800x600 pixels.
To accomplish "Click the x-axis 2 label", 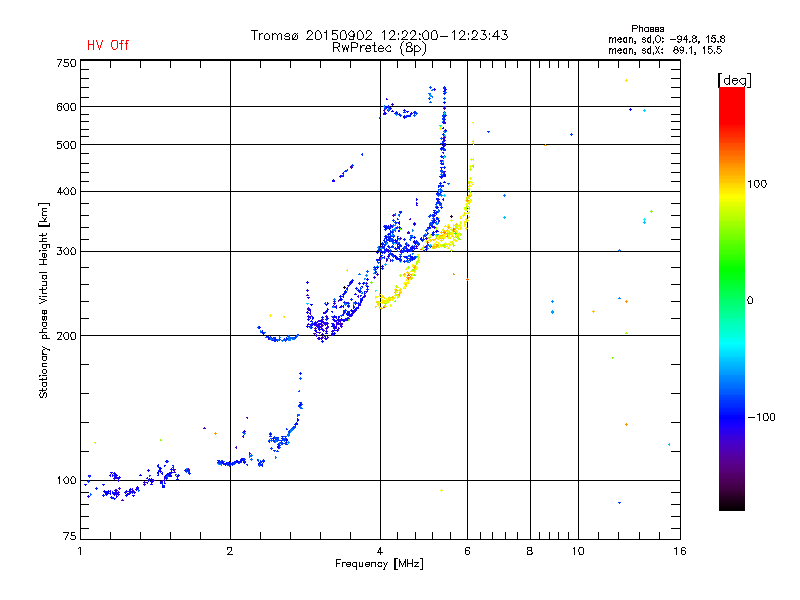I will [230, 551].
